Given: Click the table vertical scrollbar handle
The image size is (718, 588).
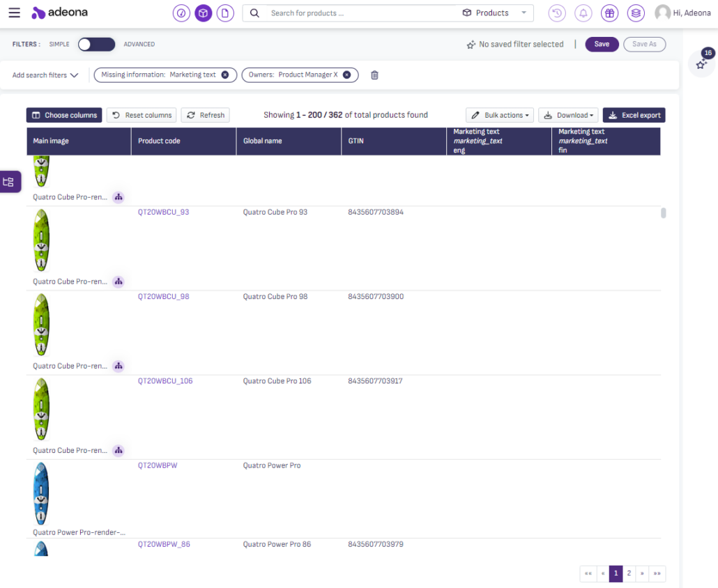Looking at the screenshot, I should (x=664, y=212).
